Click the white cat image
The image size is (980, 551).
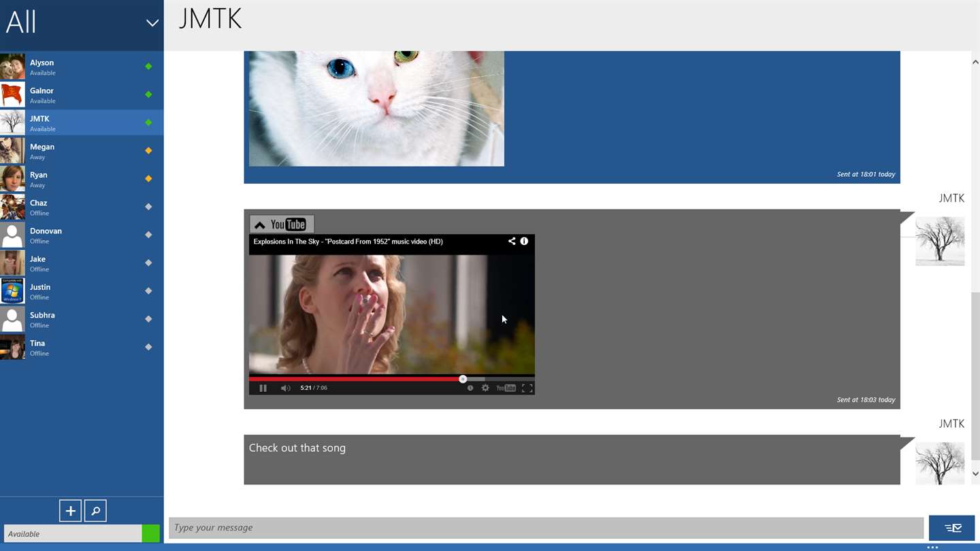[x=376, y=108]
